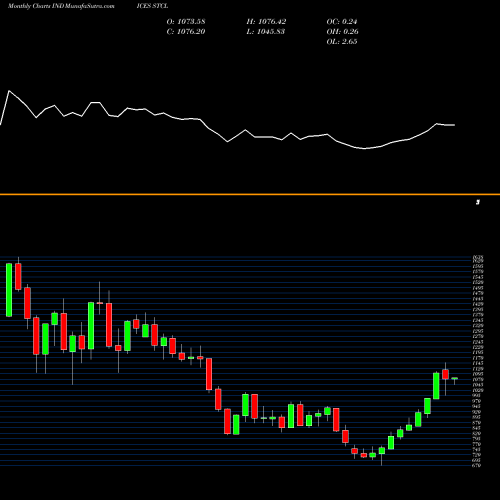Click the '870' price axis label
The width and height of the screenshot is (500, 500).
tap(477, 423)
